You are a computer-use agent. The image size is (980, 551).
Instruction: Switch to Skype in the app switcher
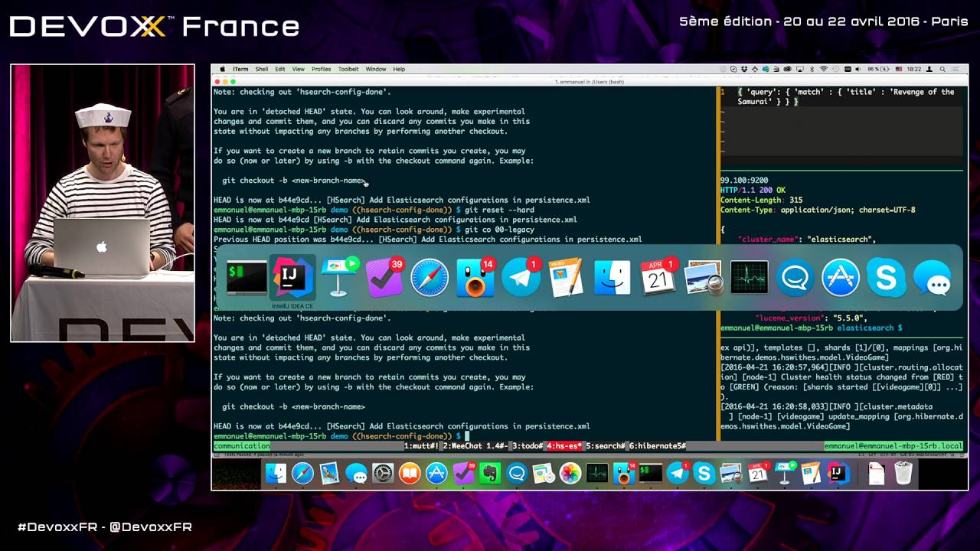point(886,278)
